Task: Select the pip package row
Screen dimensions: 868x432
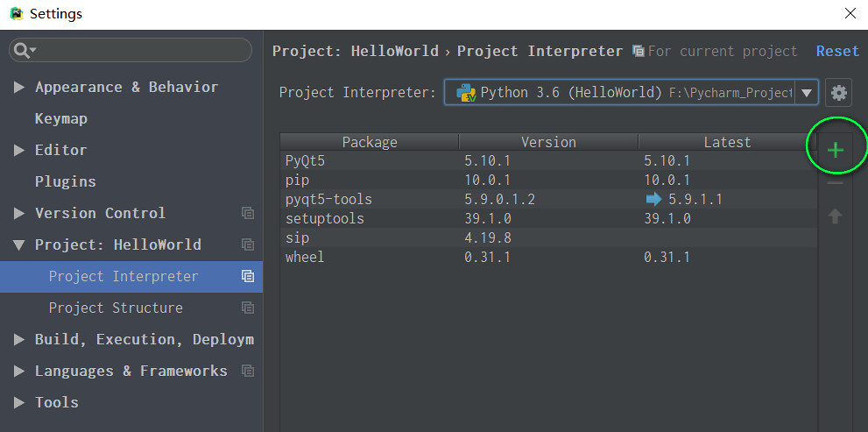Action: [x=548, y=181]
